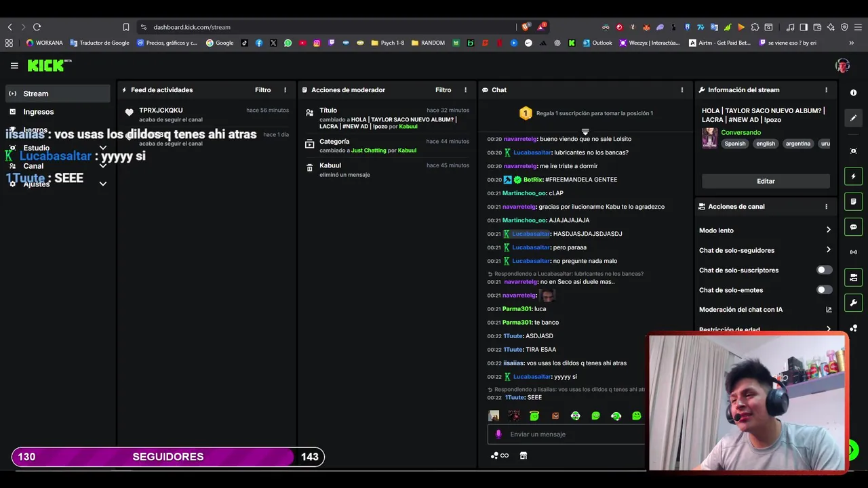The image size is (868, 488).
Task: Click the info icon in right toolbar
Action: 854,93
